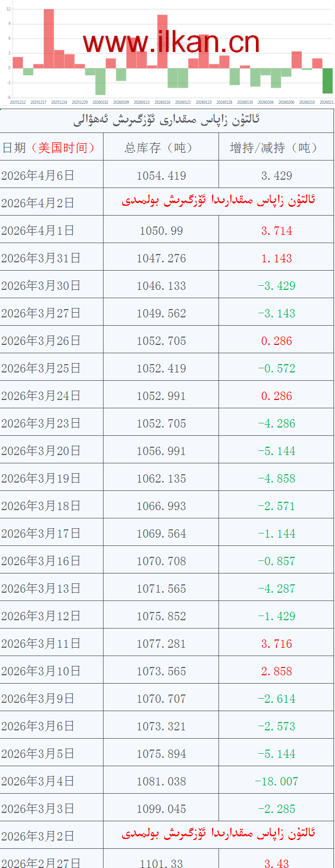Click the red Uyghur notice in 2026年4月2日 row
This screenshot has width=335, height=868.
coord(218,201)
